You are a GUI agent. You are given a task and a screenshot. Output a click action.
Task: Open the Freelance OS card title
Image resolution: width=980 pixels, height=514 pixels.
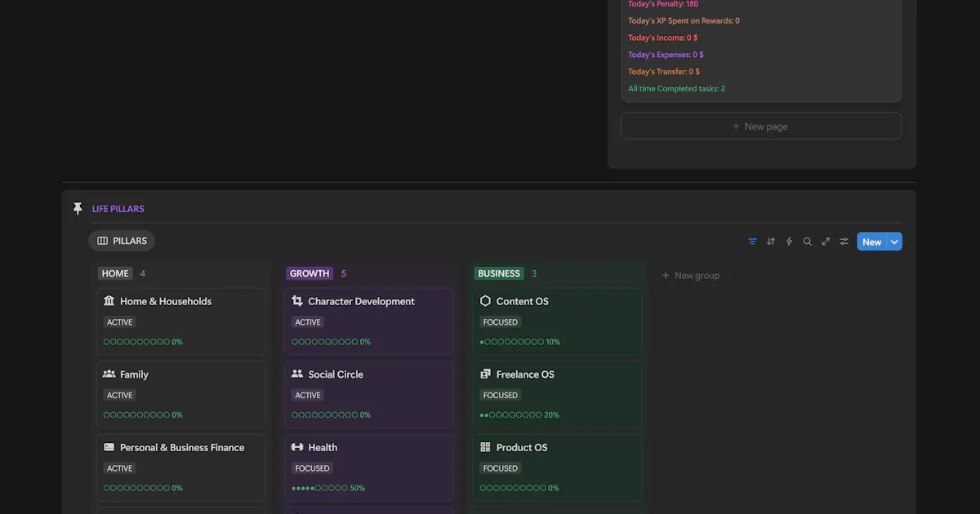click(525, 374)
